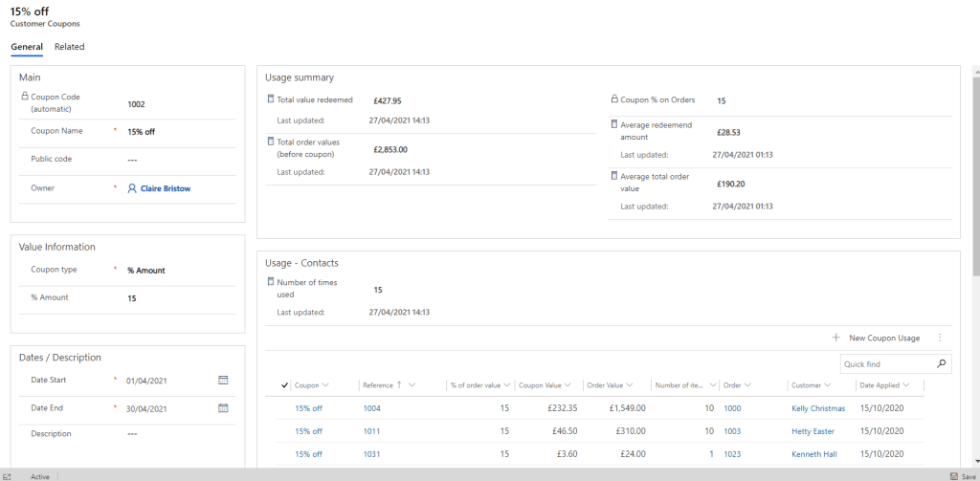This screenshot has width=980, height=481.
Task: Open the Date Start calendar picker
Action: point(223,380)
